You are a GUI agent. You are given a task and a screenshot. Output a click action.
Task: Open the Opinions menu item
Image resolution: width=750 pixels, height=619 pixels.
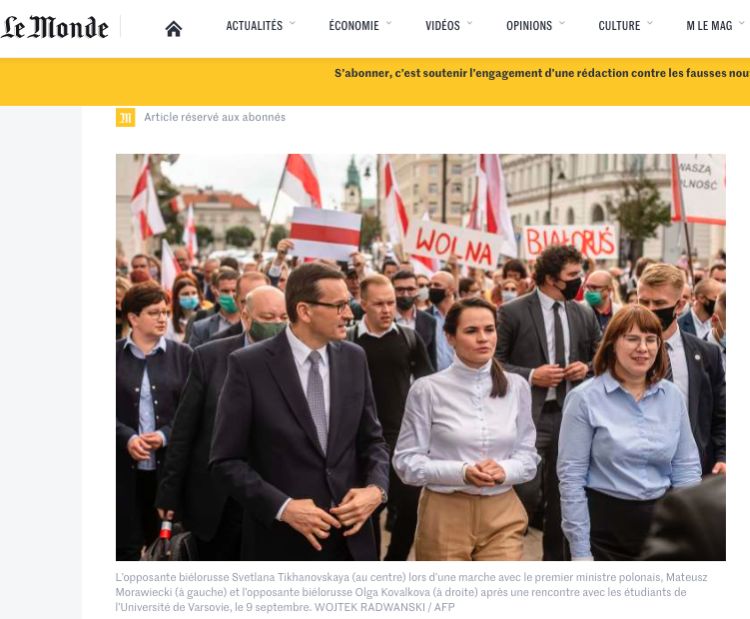[529, 26]
